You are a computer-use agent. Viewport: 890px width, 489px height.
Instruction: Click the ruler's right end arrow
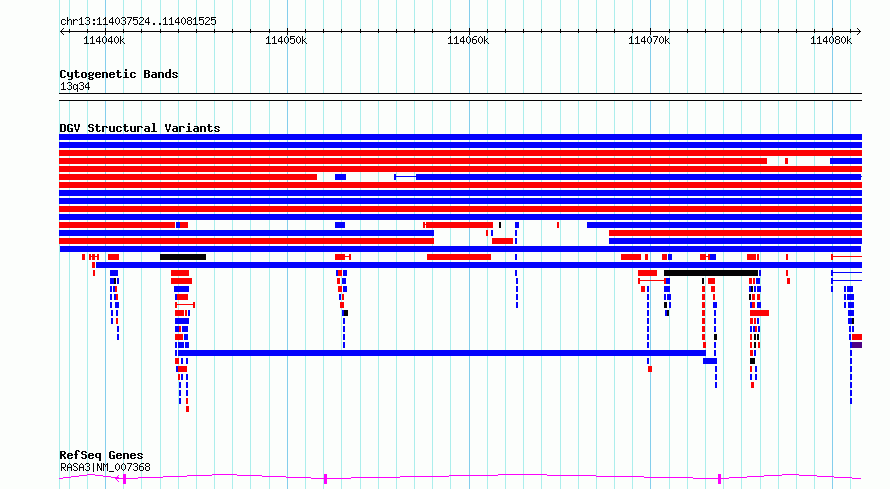coord(859,32)
